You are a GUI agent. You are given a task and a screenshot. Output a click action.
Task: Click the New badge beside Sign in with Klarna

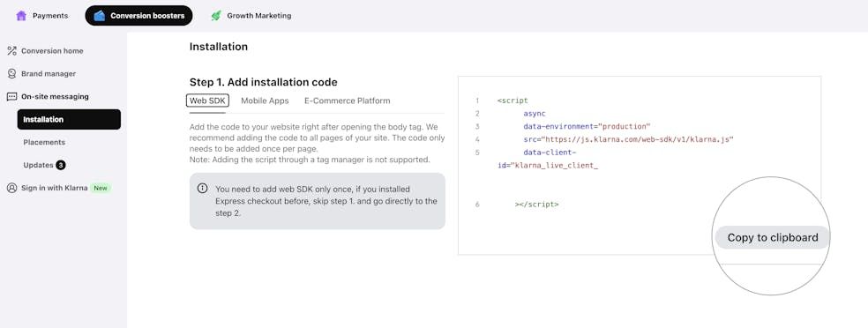101,188
